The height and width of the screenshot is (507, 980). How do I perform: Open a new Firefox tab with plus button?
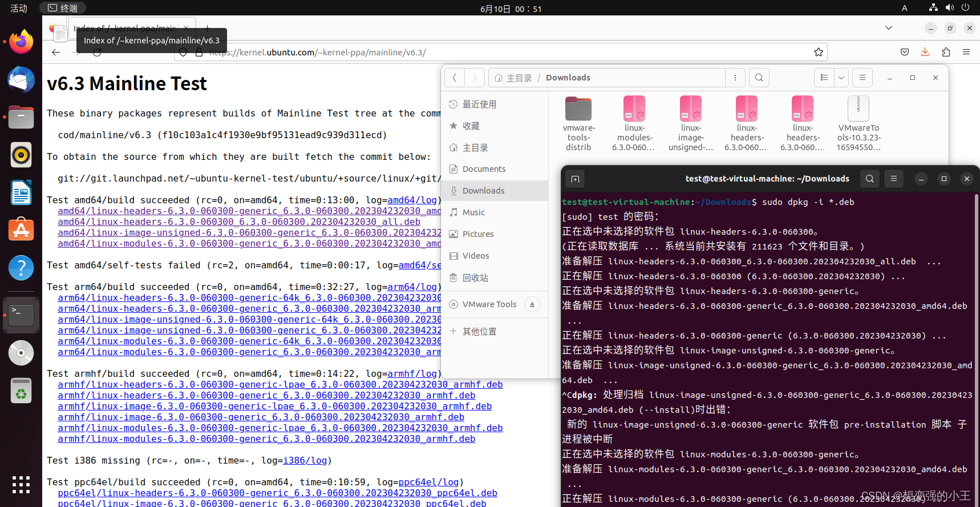[x=208, y=27]
